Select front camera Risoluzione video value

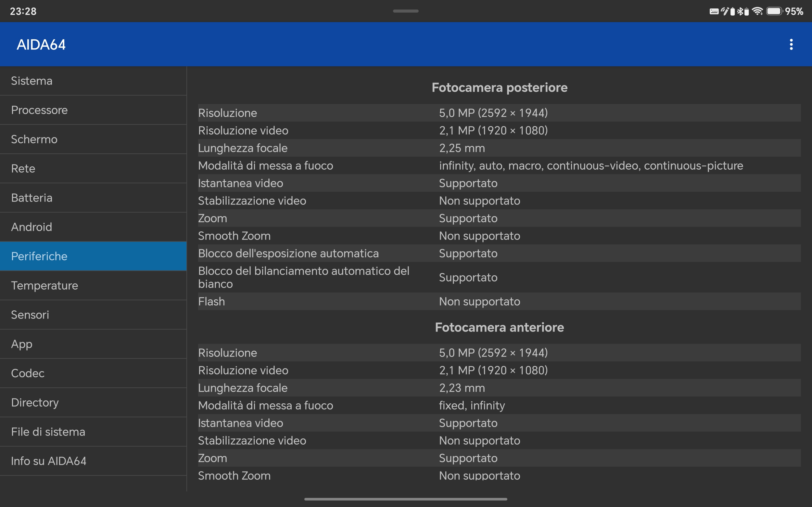click(x=494, y=370)
